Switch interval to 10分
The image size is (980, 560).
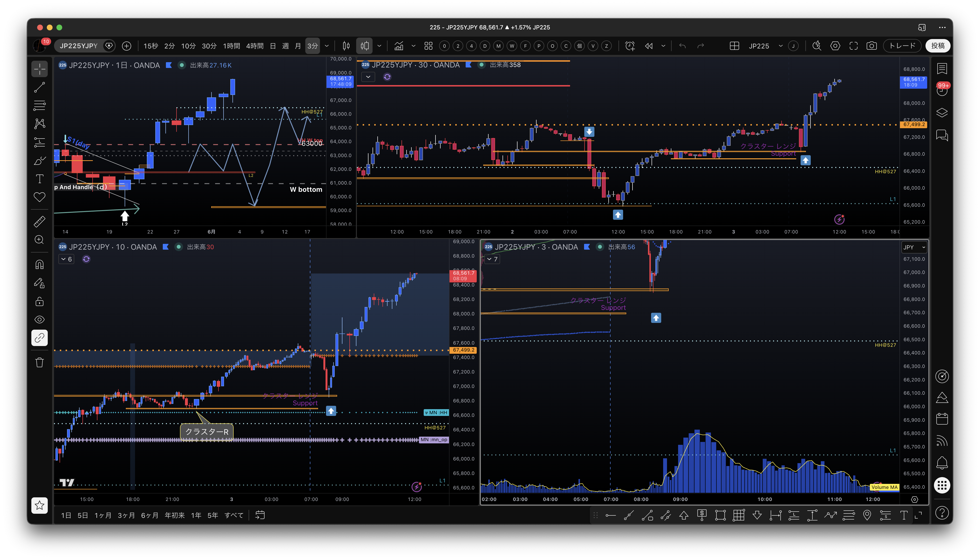pyautogui.click(x=188, y=46)
